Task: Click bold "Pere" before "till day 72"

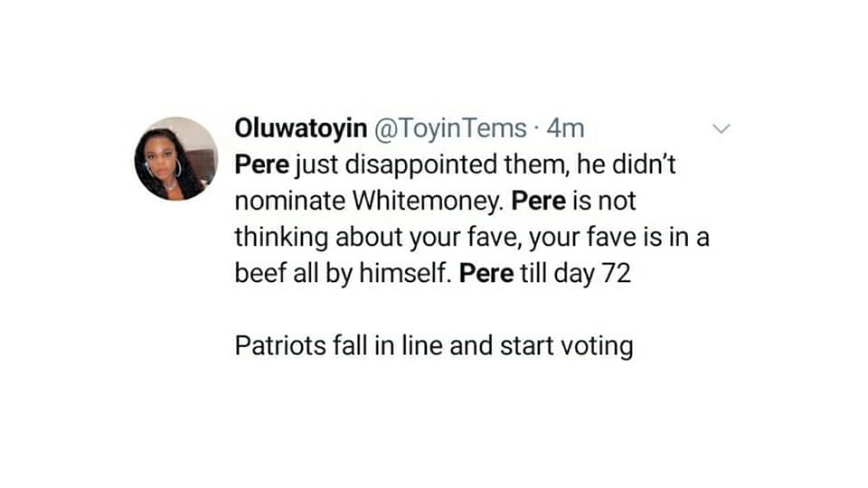Action: pyautogui.click(x=486, y=272)
